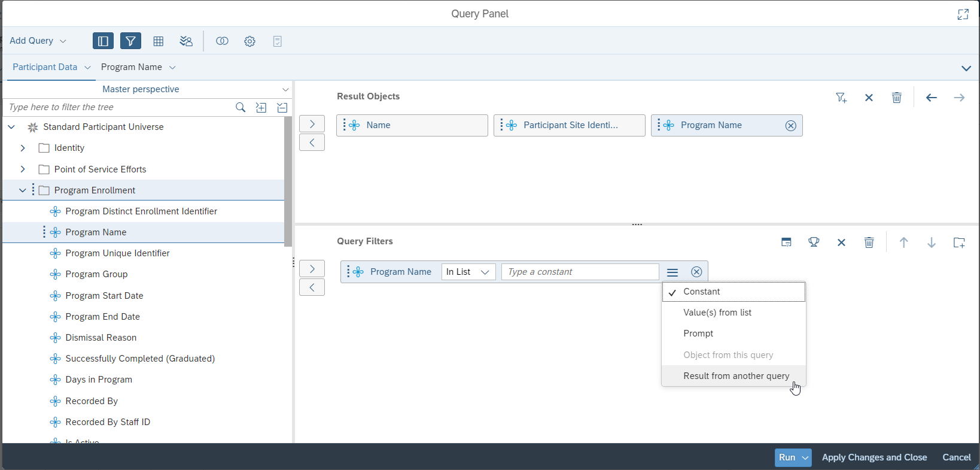Show the data preview panel icon
Viewport: 980px width, 470px height.
[159, 41]
